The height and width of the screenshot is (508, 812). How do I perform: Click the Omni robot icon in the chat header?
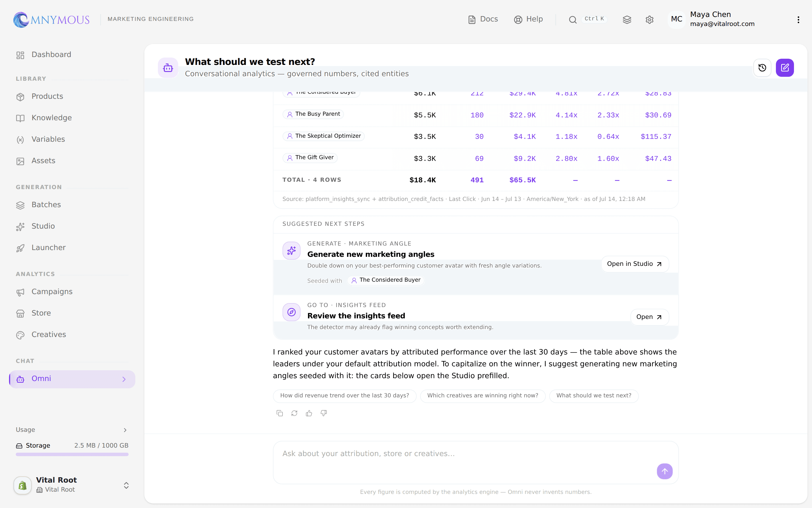(x=168, y=68)
